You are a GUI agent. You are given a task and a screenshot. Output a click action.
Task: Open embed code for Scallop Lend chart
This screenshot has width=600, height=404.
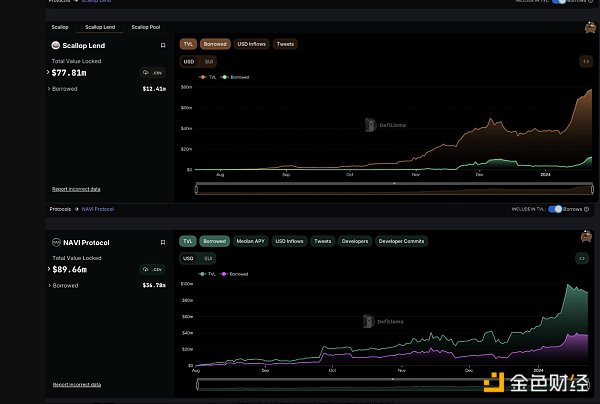click(586, 61)
